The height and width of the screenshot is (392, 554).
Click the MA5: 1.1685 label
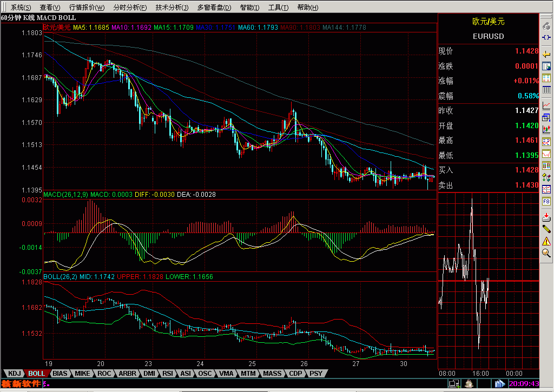click(x=91, y=28)
